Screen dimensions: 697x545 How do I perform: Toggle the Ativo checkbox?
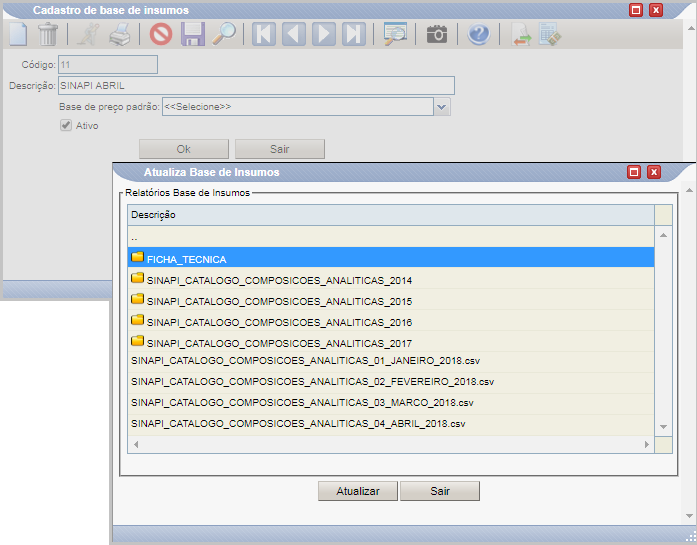tap(66, 125)
